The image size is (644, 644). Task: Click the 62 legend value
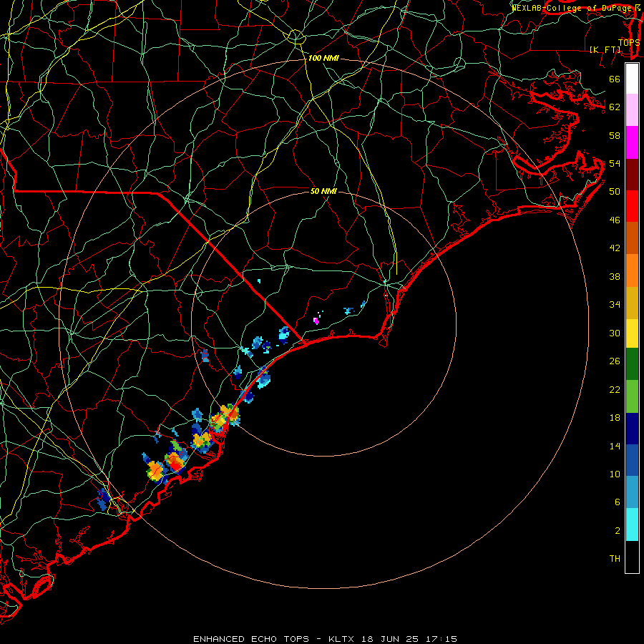pyautogui.click(x=615, y=107)
